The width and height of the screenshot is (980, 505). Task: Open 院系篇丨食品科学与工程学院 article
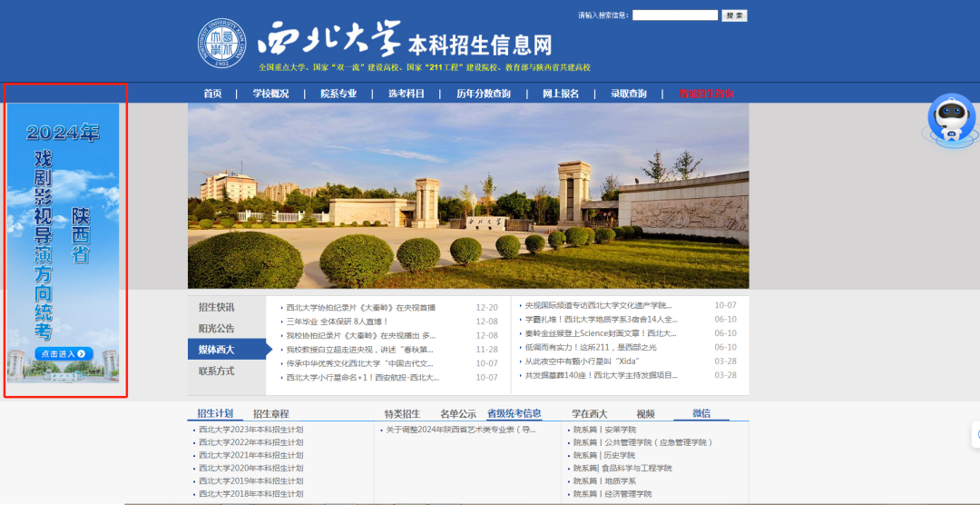(622, 468)
